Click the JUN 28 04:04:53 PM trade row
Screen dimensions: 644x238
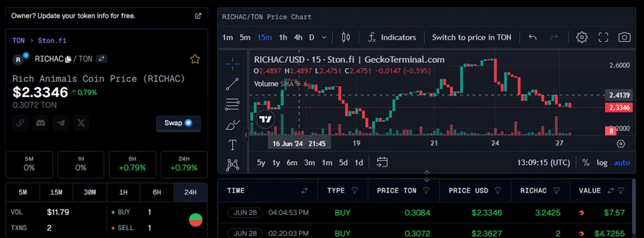(x=425, y=213)
